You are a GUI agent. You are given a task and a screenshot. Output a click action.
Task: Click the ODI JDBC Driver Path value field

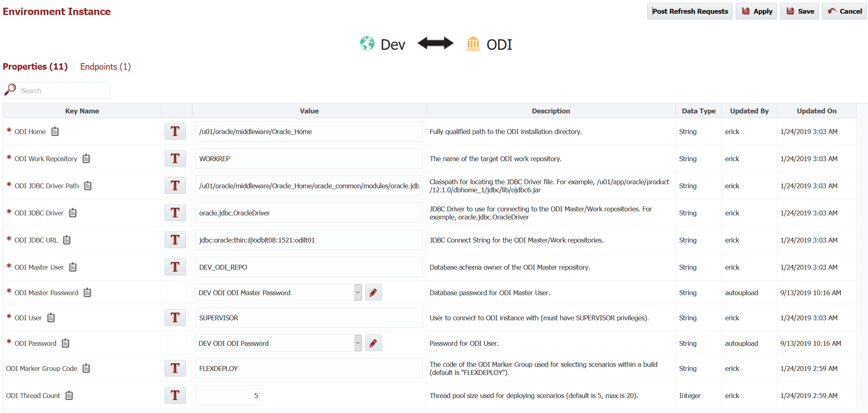coord(309,186)
